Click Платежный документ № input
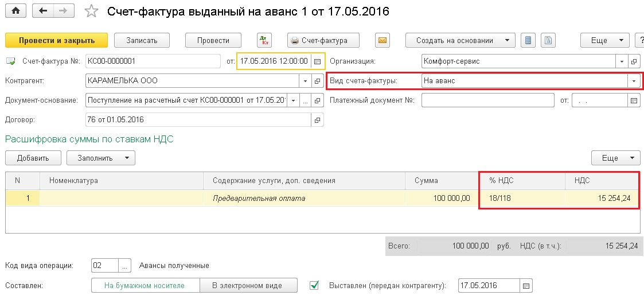The width and height of the screenshot is (644, 299). coord(488,100)
